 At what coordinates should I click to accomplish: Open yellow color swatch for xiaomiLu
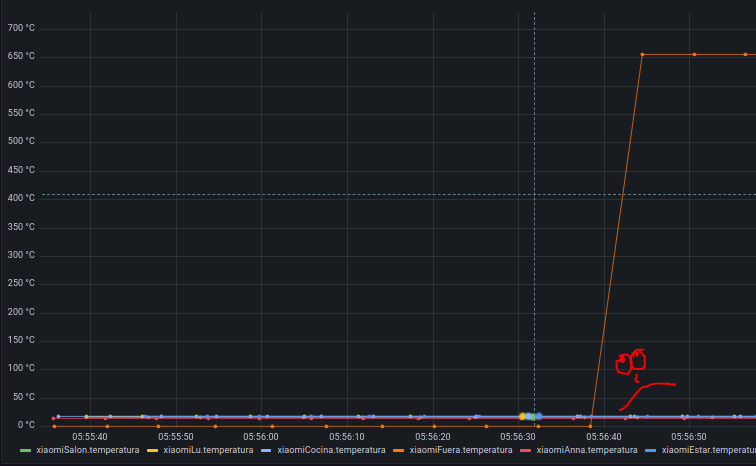153,451
